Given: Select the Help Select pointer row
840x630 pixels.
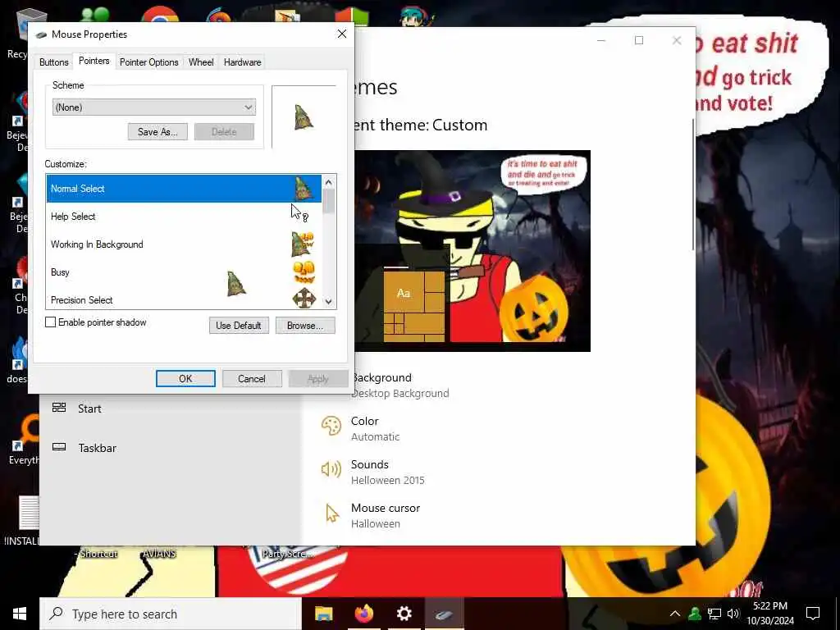Looking at the screenshot, I should point(183,217).
